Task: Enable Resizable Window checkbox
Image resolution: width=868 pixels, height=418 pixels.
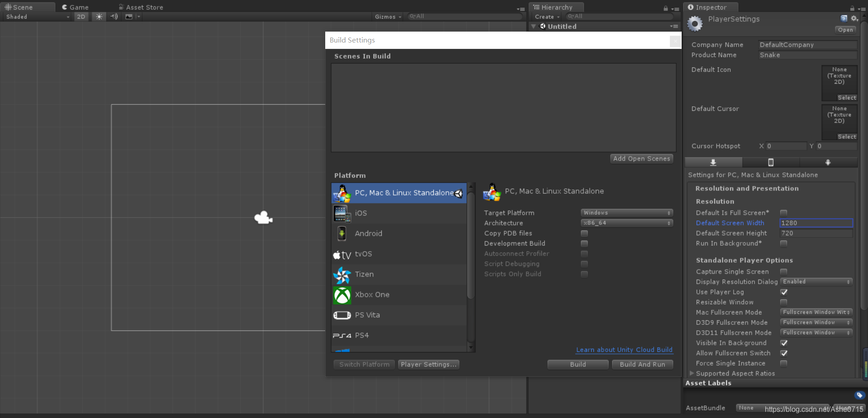Action: 784,302
